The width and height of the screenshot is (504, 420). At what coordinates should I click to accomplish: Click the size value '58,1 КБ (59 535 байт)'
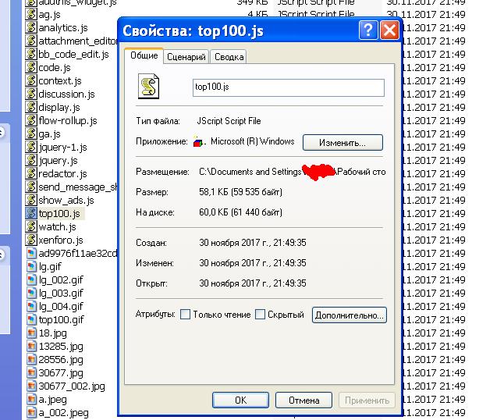[x=240, y=192]
